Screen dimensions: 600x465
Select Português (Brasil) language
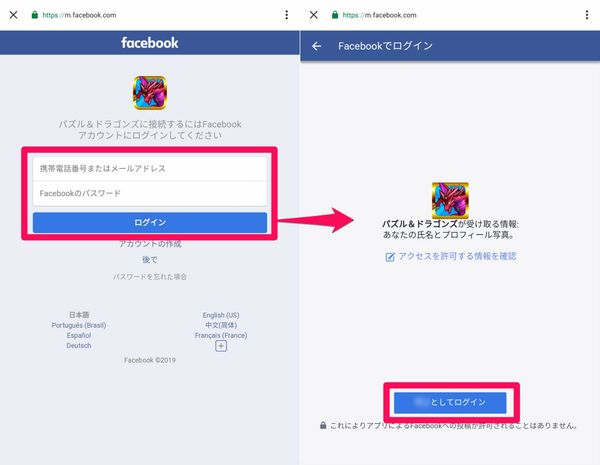pyautogui.click(x=79, y=325)
